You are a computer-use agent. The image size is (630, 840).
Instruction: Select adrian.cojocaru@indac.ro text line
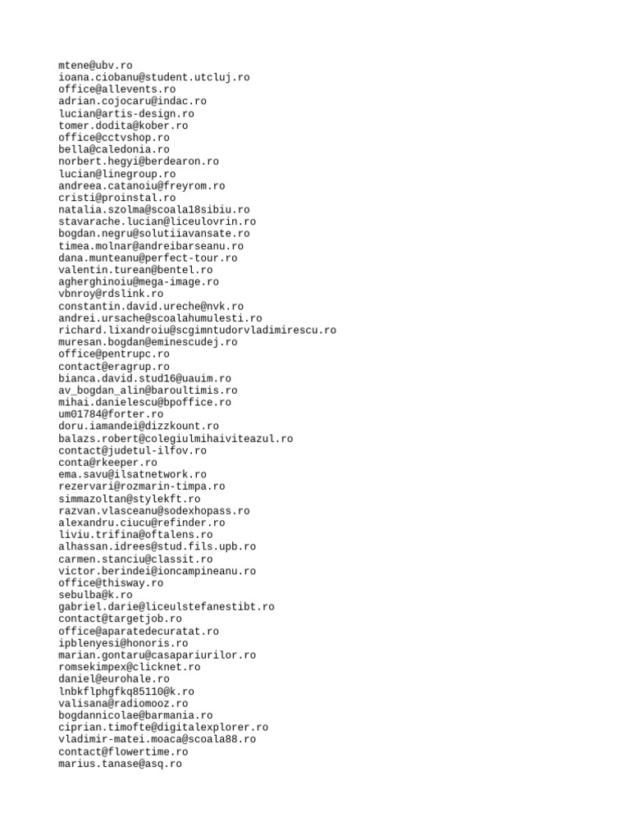pyautogui.click(x=132, y=101)
